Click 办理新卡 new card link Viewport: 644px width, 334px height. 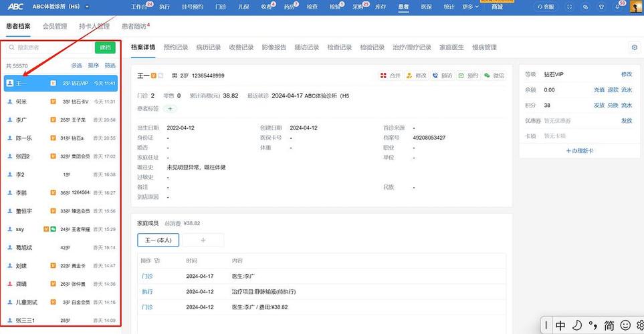(x=580, y=150)
